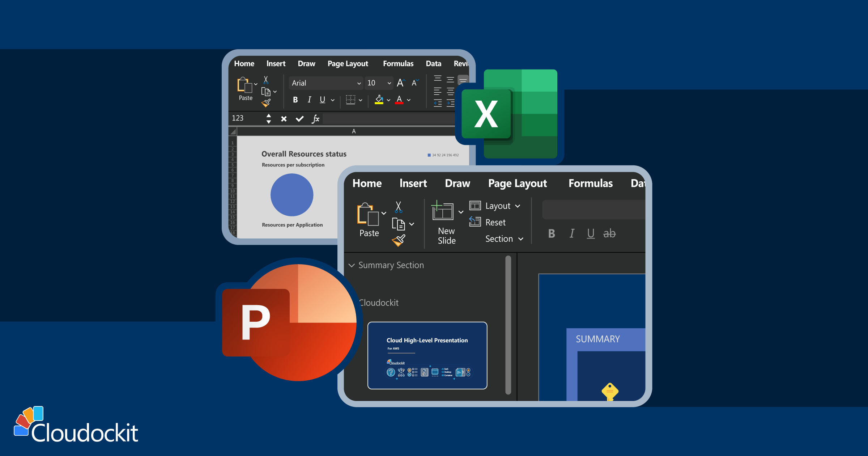Image resolution: width=868 pixels, height=456 pixels.
Task: Select Page Layout tab in PowerPoint window
Action: tap(518, 184)
